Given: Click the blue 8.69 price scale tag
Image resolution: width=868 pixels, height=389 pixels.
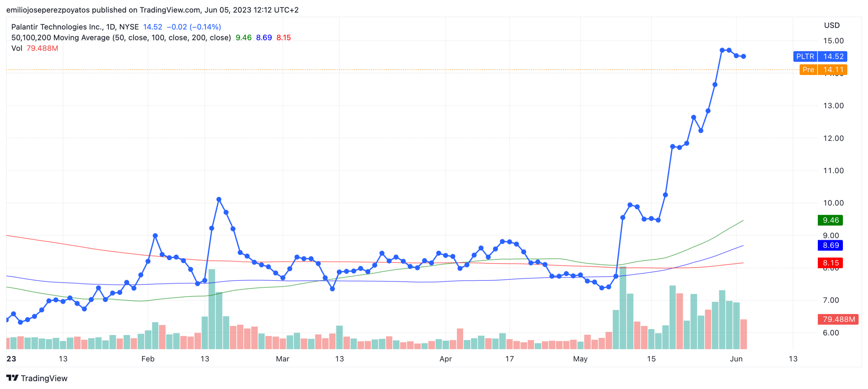Looking at the screenshot, I should click(830, 245).
